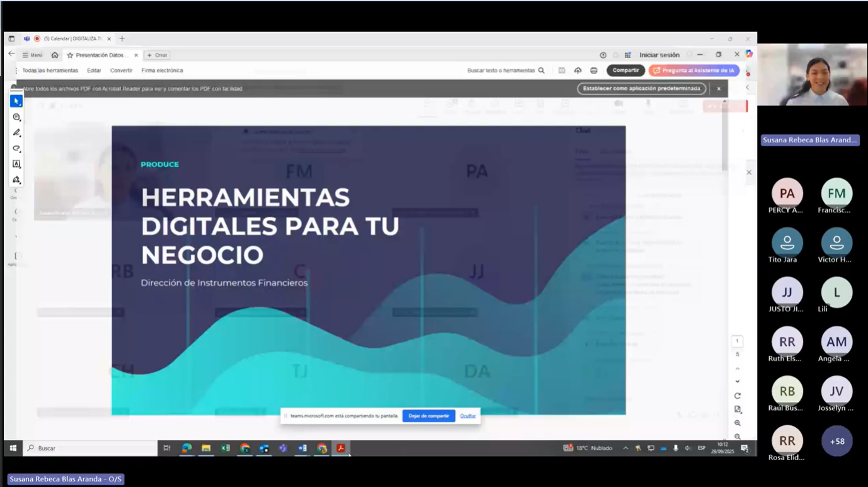Viewport: 868px width, 487px height.
Task: Pick the freehand draw lasso tool
Action: [x=16, y=149]
